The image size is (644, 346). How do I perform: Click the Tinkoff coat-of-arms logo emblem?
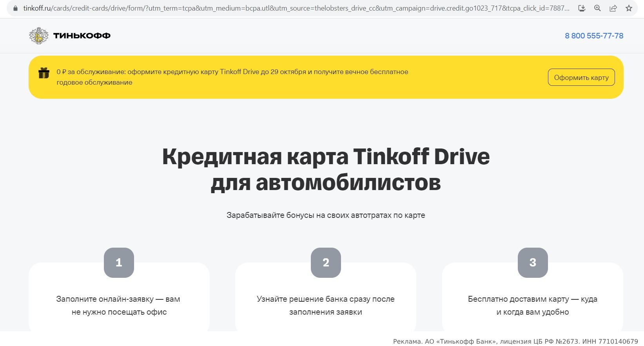[38, 36]
